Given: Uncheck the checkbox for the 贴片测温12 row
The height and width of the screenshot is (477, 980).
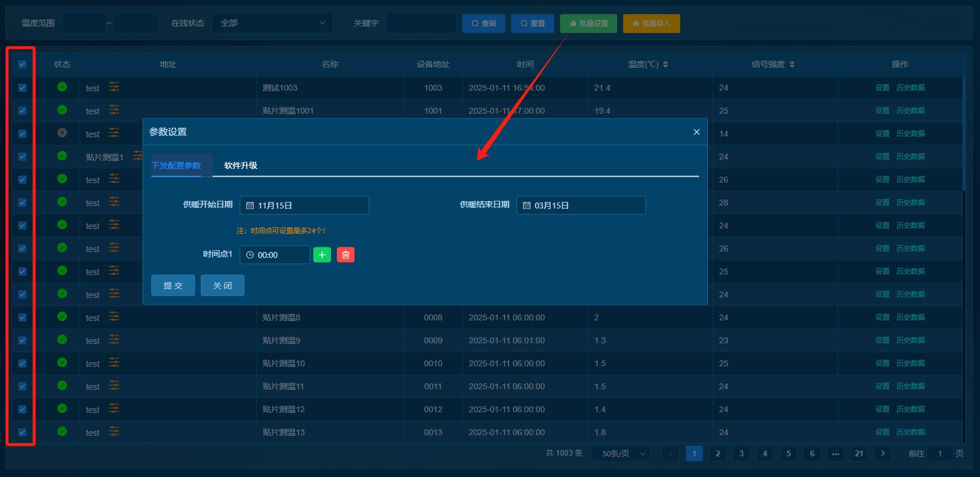Looking at the screenshot, I should pyautogui.click(x=22, y=409).
